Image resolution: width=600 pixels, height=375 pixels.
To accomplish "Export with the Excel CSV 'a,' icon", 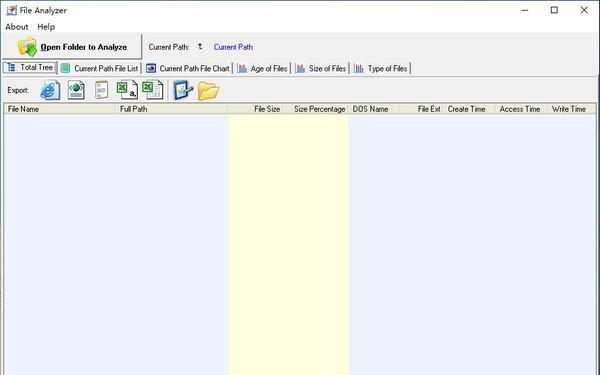I will pos(127,90).
